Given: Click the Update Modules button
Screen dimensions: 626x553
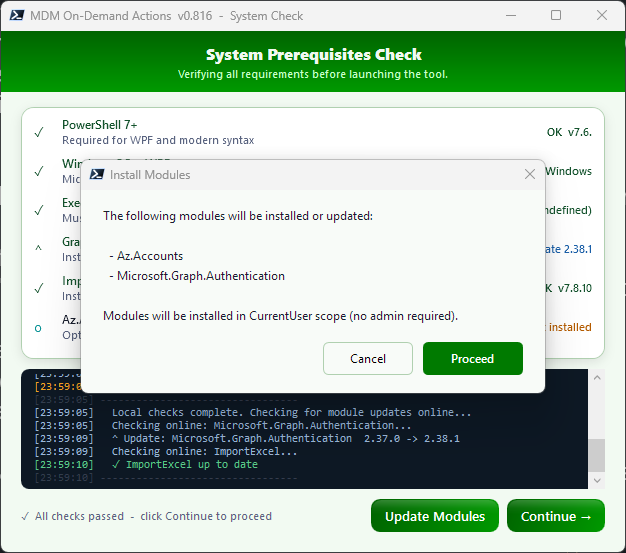Looking at the screenshot, I should tap(435, 516).
